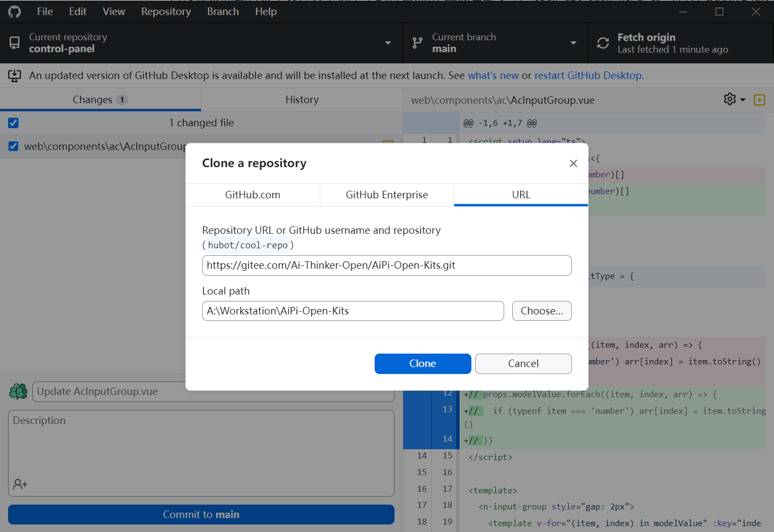This screenshot has width=774, height=532.
Task: Click the Local path input field
Action: tap(353, 311)
